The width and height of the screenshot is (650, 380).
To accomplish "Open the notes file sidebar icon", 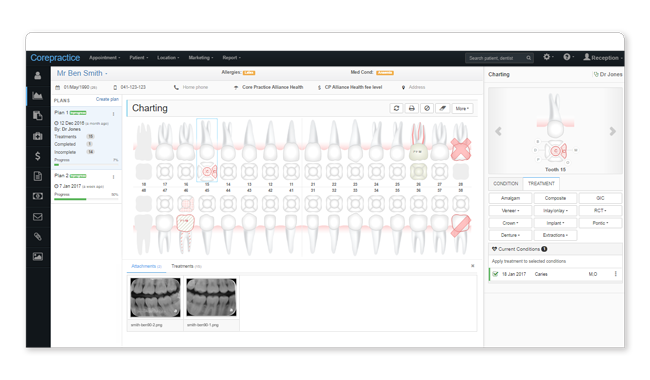I will (x=38, y=176).
